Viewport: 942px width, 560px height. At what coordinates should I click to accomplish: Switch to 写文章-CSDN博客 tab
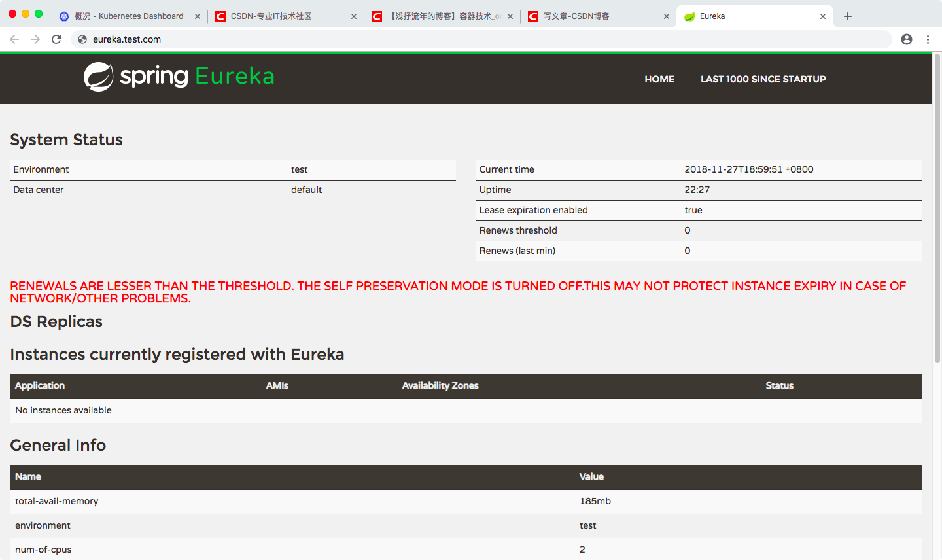pos(598,16)
